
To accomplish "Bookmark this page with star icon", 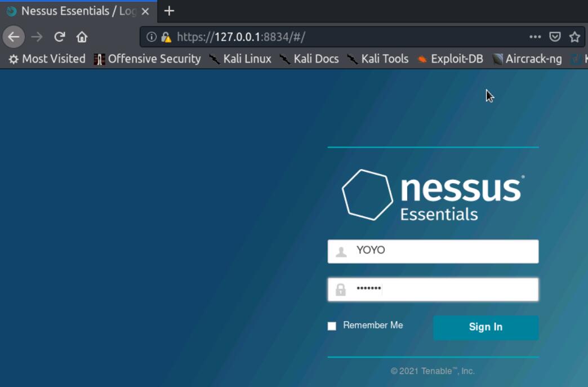I will click(x=574, y=37).
